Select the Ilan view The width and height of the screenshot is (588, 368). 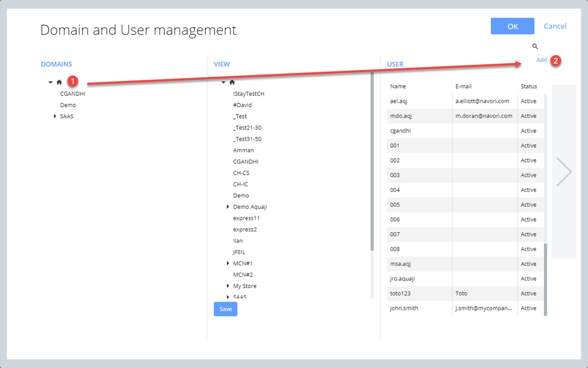(x=238, y=241)
